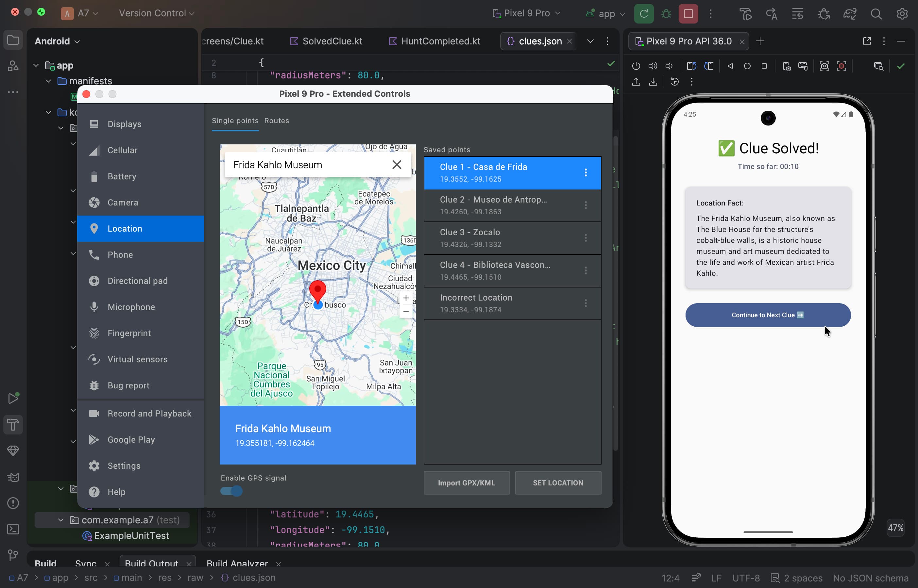The height and width of the screenshot is (588, 918).
Task: Click the red map pin marker
Action: [317, 292]
